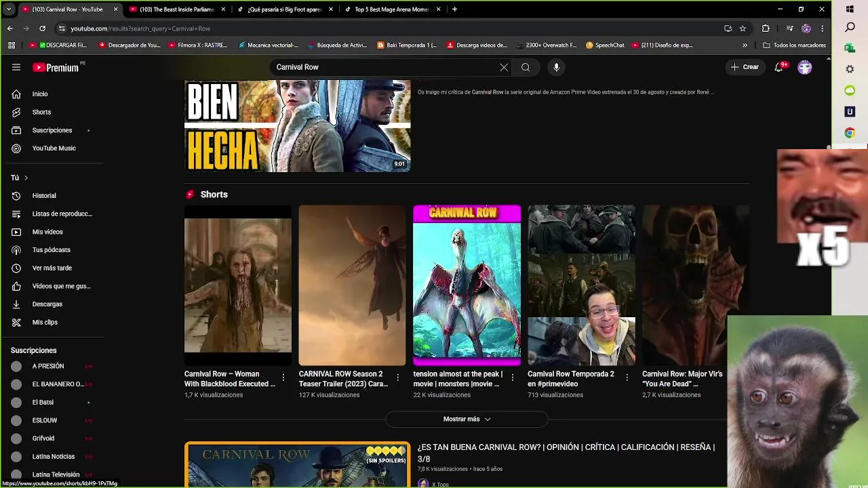Image resolution: width=868 pixels, height=488 pixels.
Task: Open ¿ES TAN BUENA CARNIVAL ROW? video title
Action: point(566,453)
